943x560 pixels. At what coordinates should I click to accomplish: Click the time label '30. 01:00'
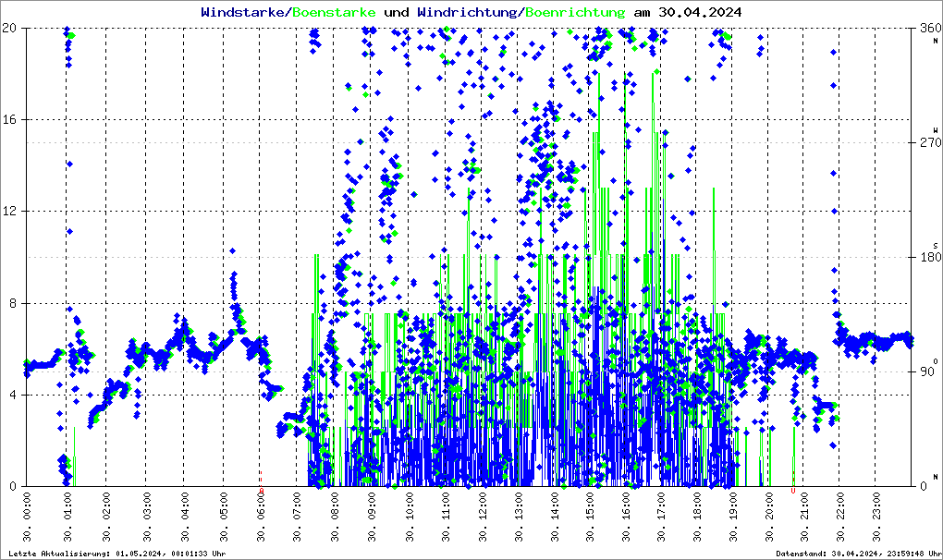pos(67,517)
